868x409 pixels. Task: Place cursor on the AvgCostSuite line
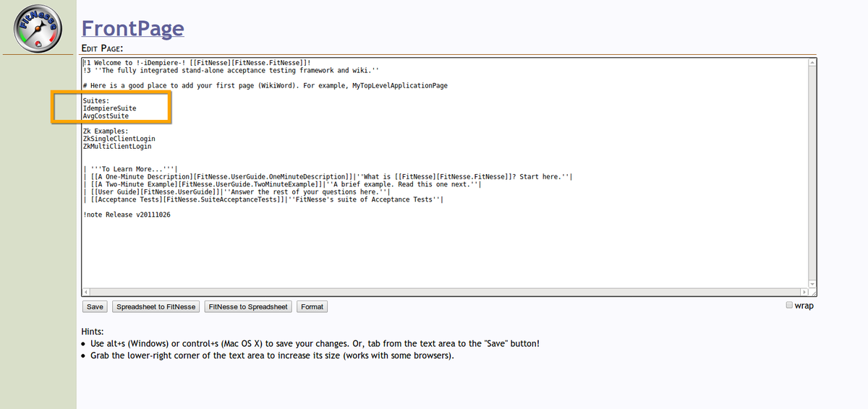tap(106, 116)
